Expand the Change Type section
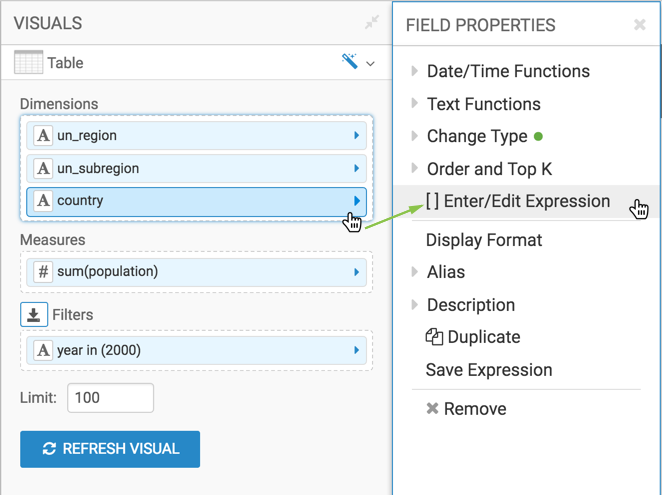 415,137
